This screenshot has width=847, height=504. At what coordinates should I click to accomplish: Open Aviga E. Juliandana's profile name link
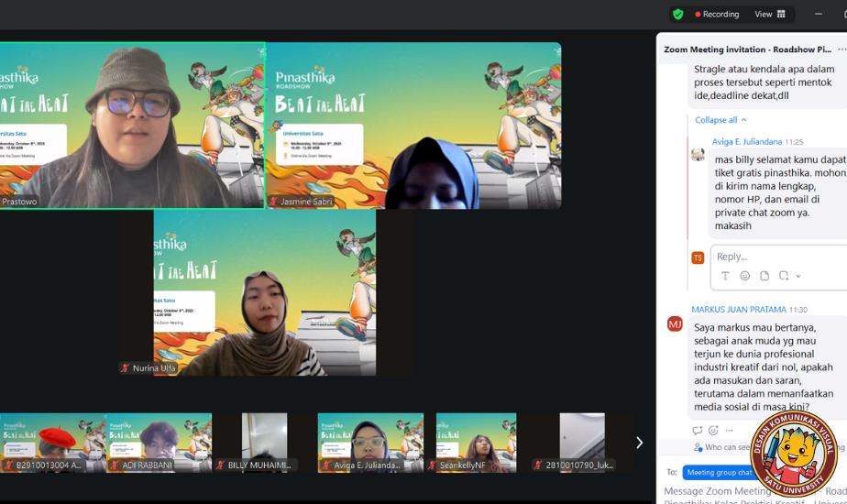(746, 142)
